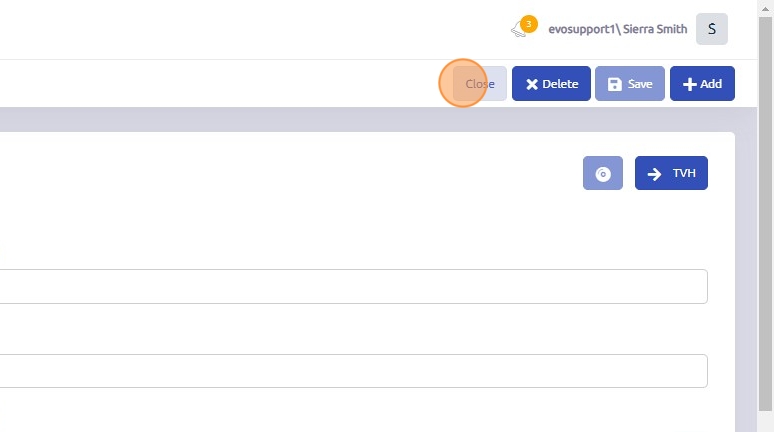Focus the upper text input field
774x432 pixels.
pos(350,286)
